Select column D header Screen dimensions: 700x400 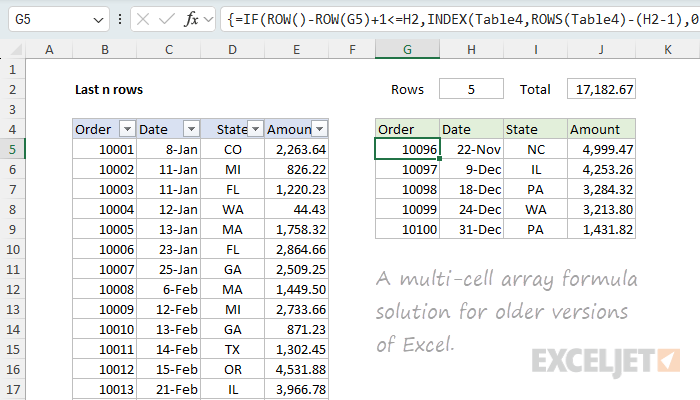(x=233, y=50)
